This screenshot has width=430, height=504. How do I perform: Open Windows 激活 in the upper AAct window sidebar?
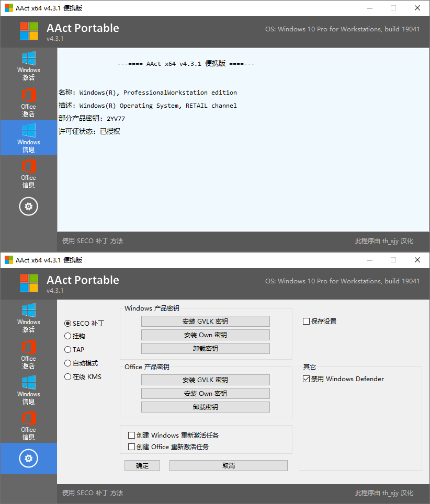coord(29,66)
